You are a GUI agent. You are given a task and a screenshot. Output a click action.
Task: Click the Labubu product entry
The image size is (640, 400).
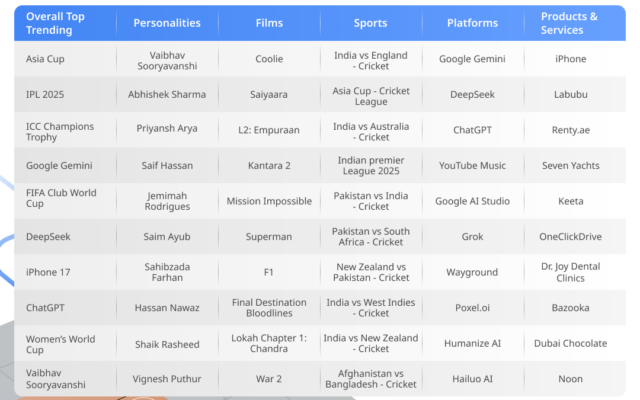click(570, 94)
